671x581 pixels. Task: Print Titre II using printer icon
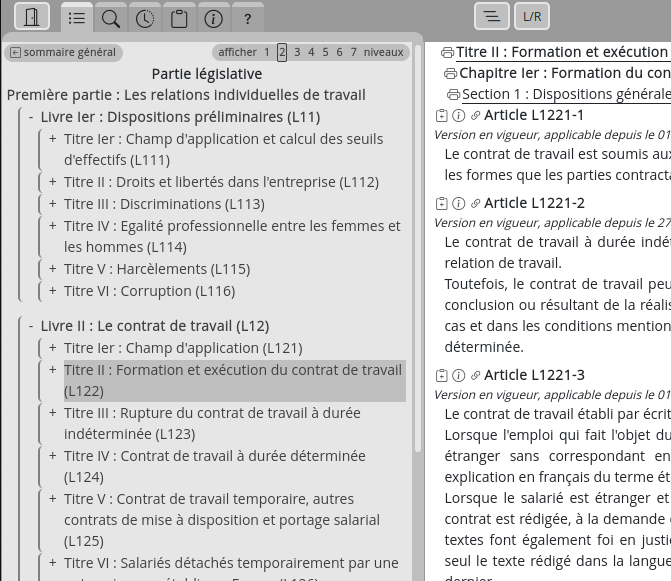coord(447,52)
